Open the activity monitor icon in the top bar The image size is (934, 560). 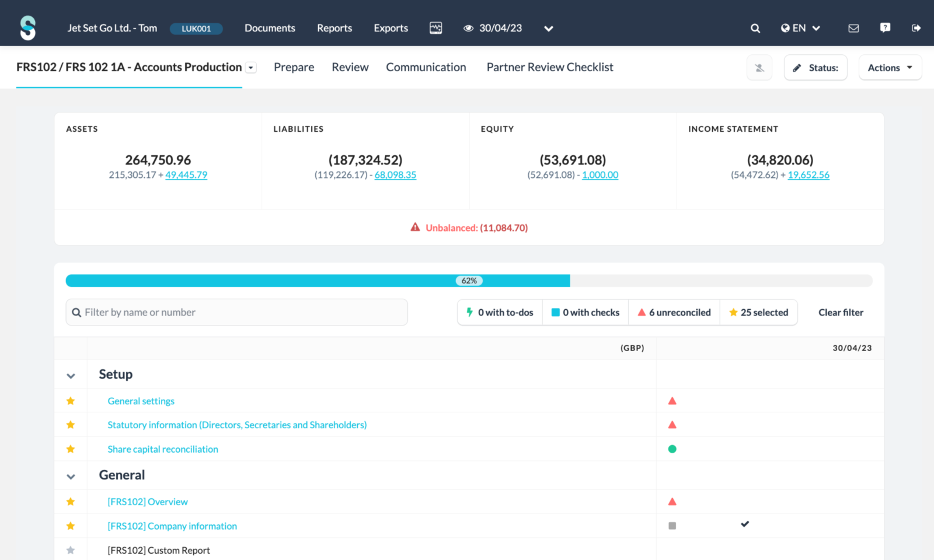point(435,27)
